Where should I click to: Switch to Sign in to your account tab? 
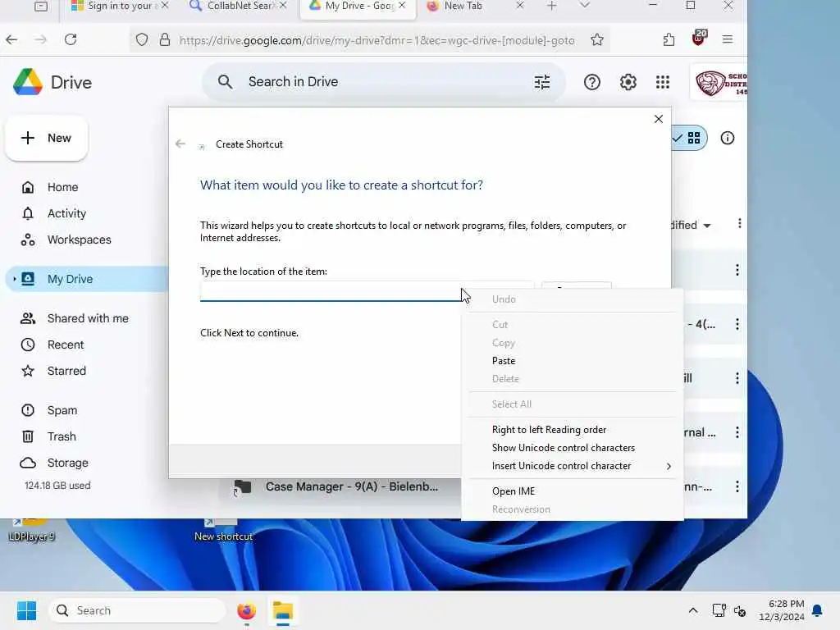pyautogui.click(x=113, y=6)
